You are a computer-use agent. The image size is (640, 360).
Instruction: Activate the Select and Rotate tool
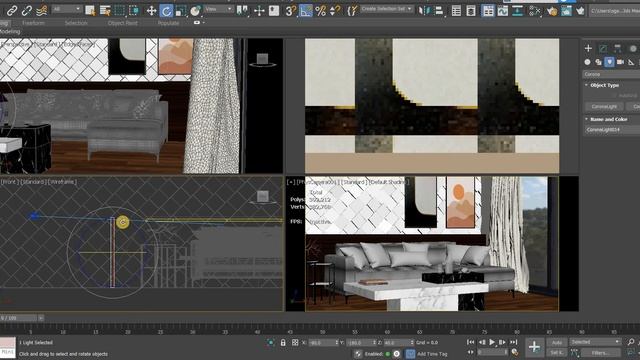(166, 11)
